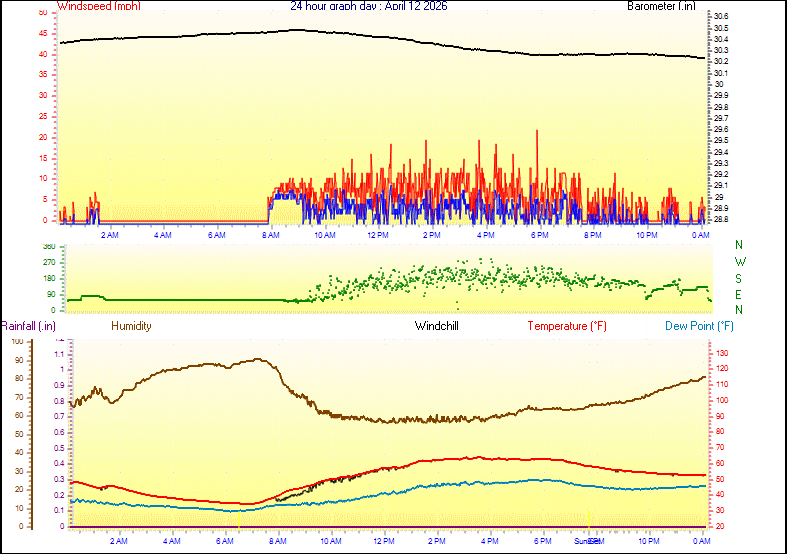The width and height of the screenshot is (798, 554).
Task: Click the Barometer [.in] axis label
Action: (661, 6)
